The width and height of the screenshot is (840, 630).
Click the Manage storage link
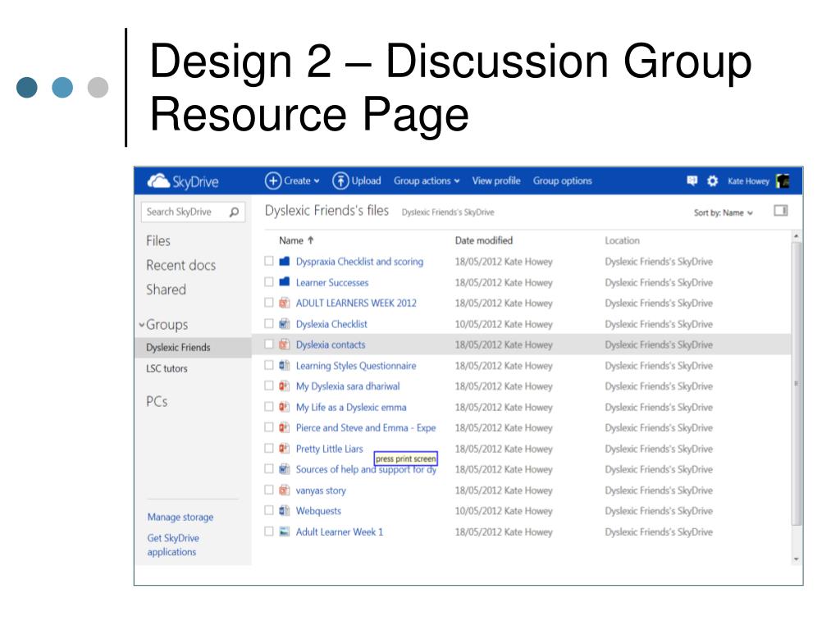click(180, 517)
